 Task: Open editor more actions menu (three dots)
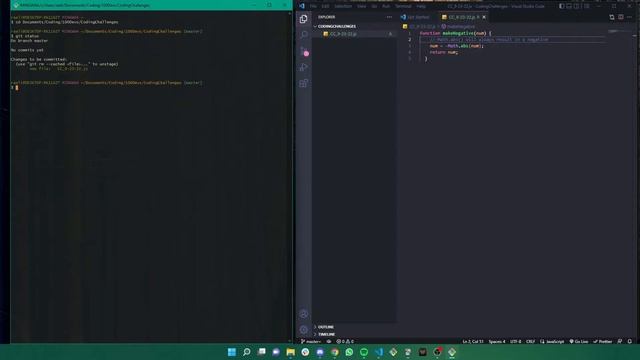pyautogui.click(x=630, y=17)
